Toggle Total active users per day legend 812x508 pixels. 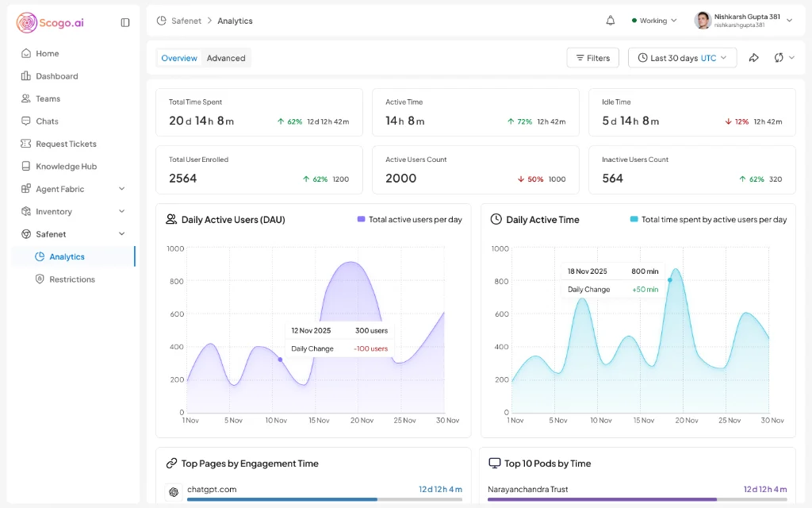[409, 219]
